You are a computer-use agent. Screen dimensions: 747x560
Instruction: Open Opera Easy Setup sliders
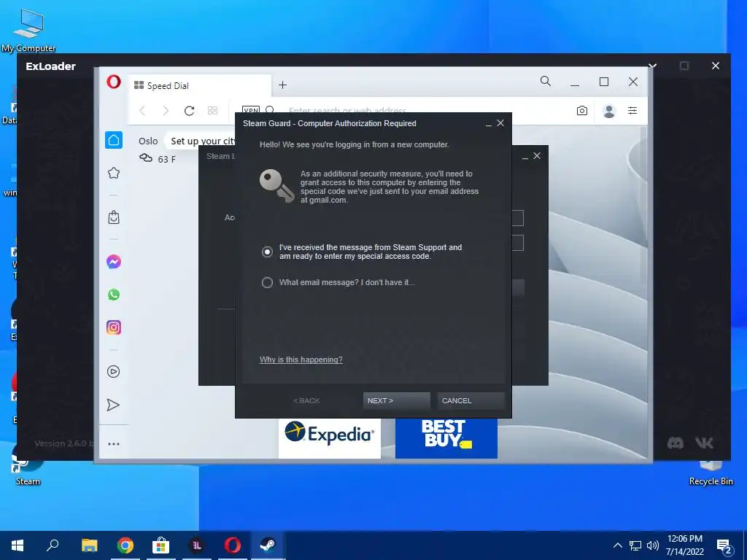pos(632,111)
